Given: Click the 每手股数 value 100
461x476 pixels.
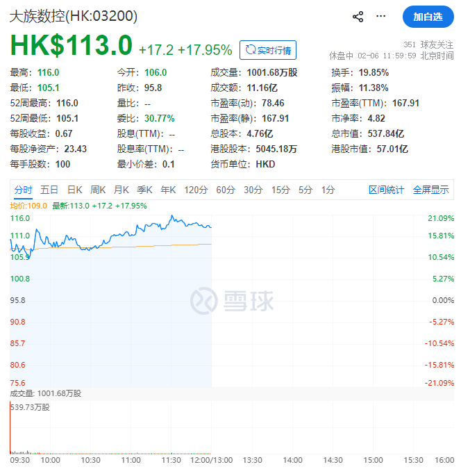Looking at the screenshot, I should 62,164.
